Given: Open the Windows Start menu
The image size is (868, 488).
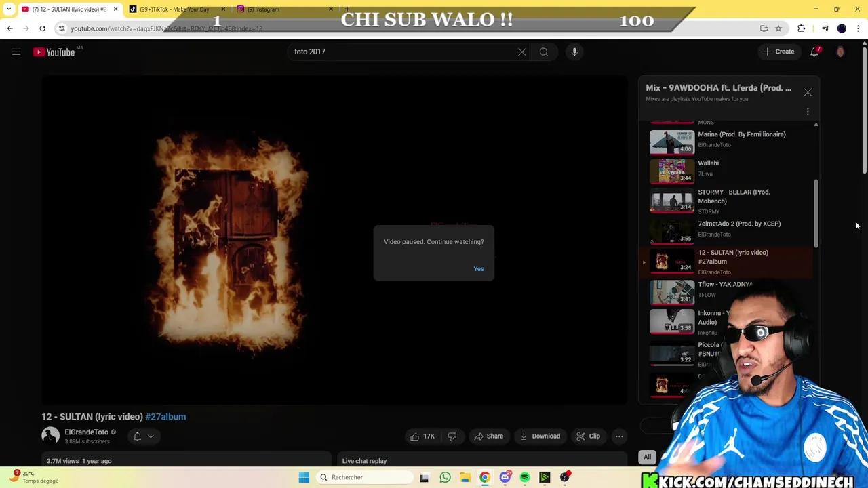Looking at the screenshot, I should coord(304,477).
